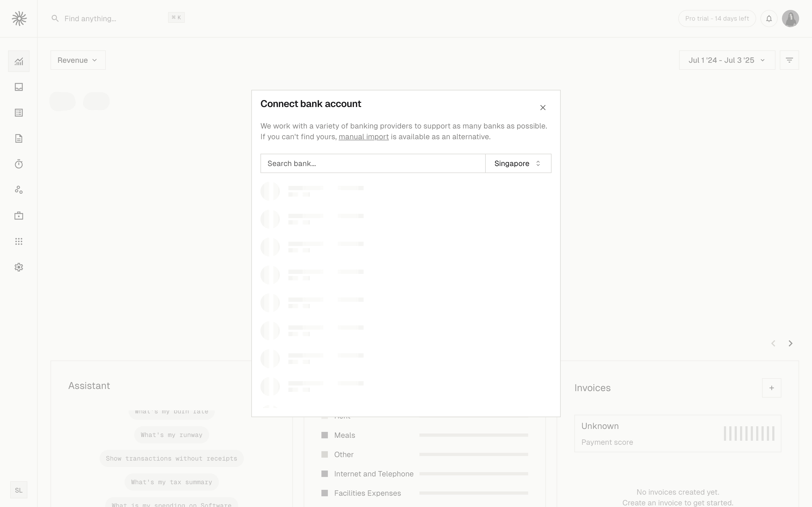Open the invoices document icon in sidebar

coord(19,138)
